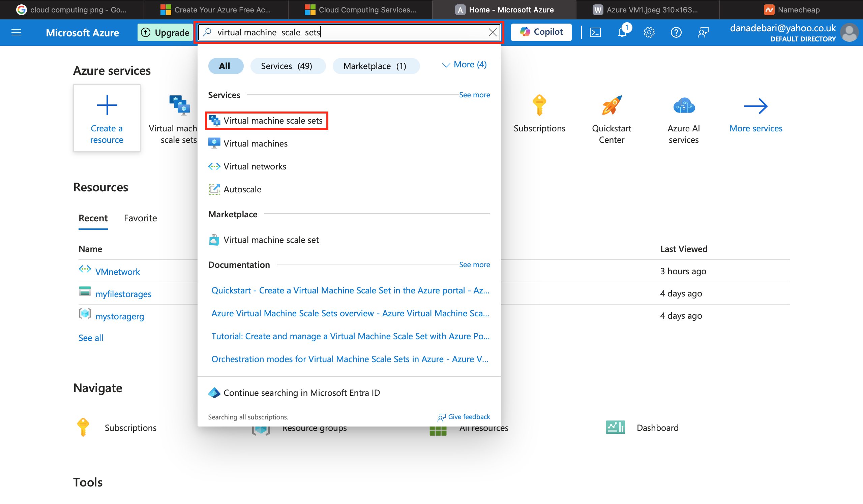Click the help question mark icon

tap(676, 32)
